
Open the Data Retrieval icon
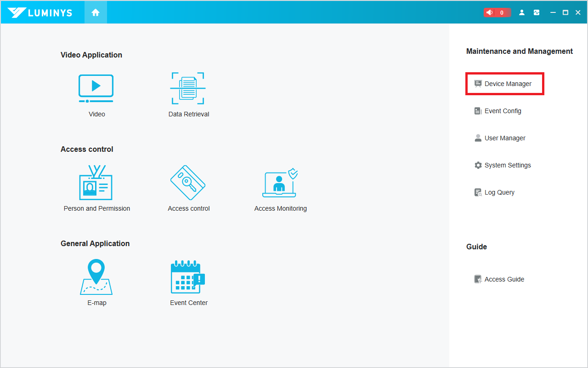click(x=188, y=89)
